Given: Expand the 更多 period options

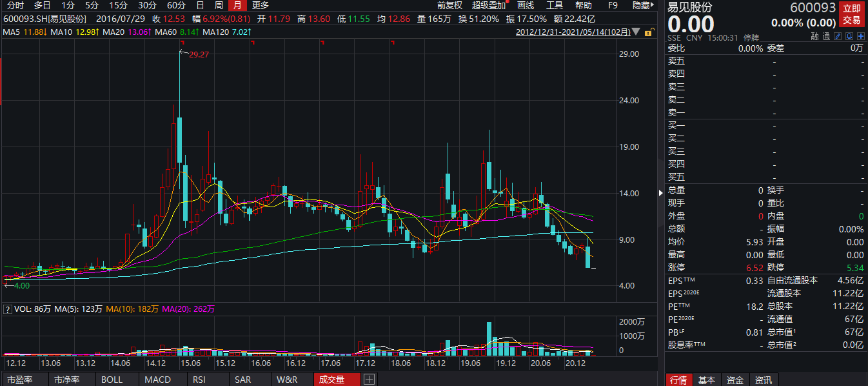Looking at the screenshot, I should coord(261,5).
